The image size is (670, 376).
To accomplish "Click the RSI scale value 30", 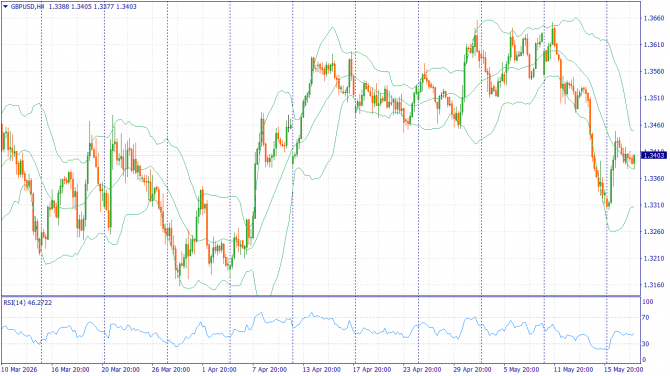I will [x=646, y=344].
